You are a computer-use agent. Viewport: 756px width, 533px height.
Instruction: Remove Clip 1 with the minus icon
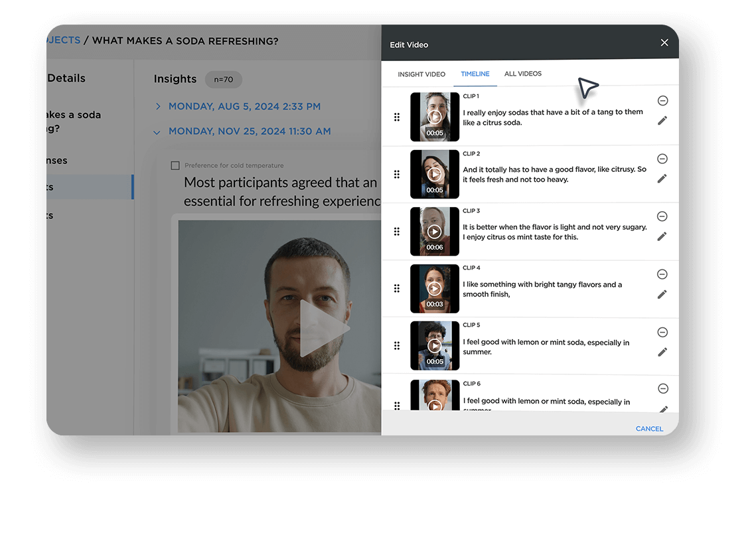tap(662, 100)
